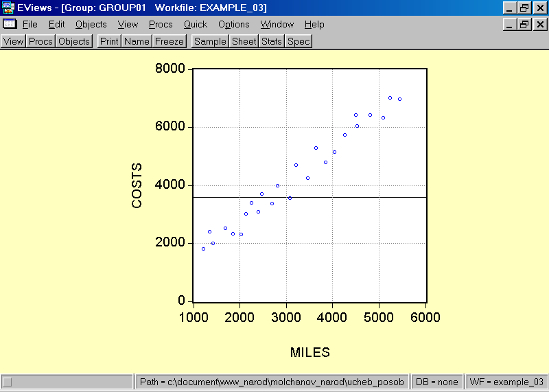Restore the EViews application window size
This screenshot has width=549, height=392.
pyautogui.click(x=524, y=8)
